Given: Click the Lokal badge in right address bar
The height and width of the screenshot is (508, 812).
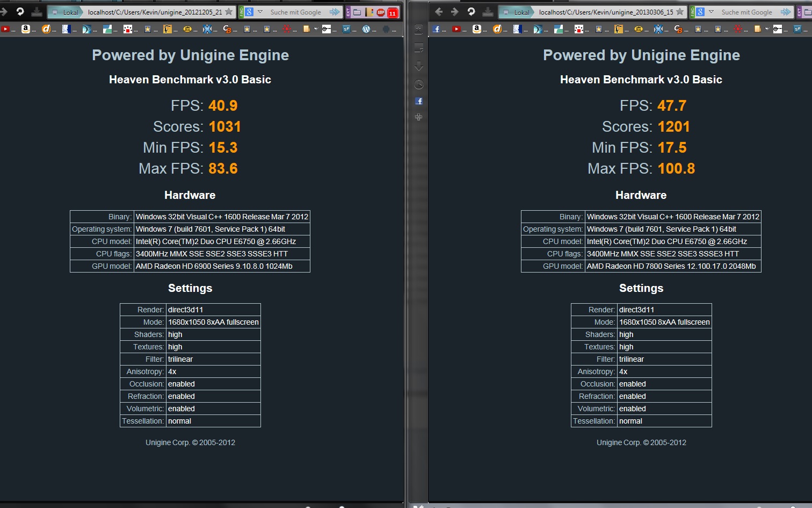Looking at the screenshot, I should [517, 12].
